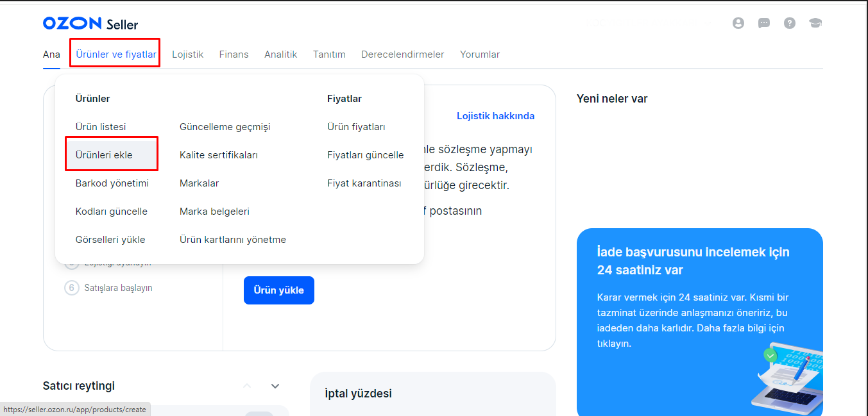Click the OZON Seller logo
Screen dimensions: 868x416
pyautogui.click(x=90, y=24)
